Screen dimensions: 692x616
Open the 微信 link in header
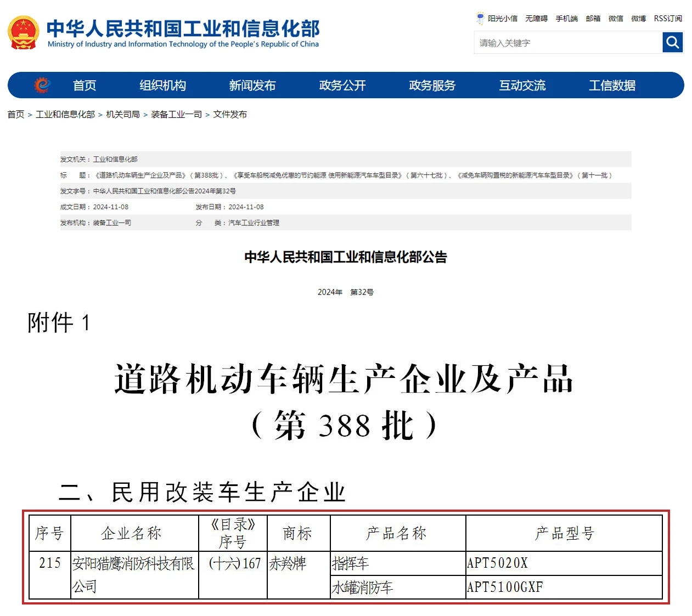pos(616,19)
